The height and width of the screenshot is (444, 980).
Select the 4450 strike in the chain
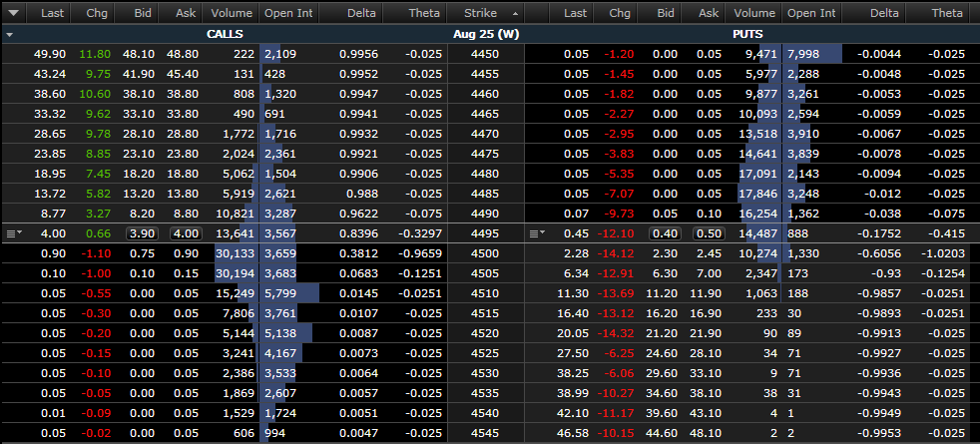pyautogui.click(x=485, y=53)
